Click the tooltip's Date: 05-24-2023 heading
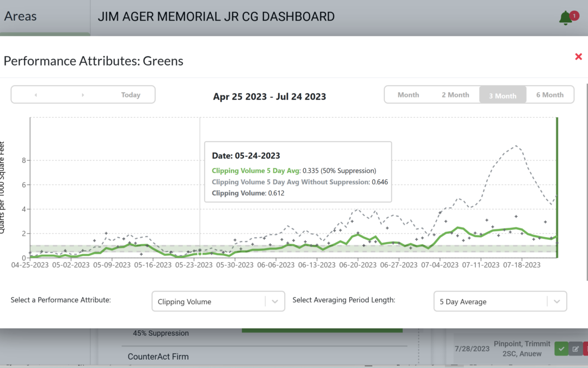The width and height of the screenshot is (588, 368). point(246,155)
